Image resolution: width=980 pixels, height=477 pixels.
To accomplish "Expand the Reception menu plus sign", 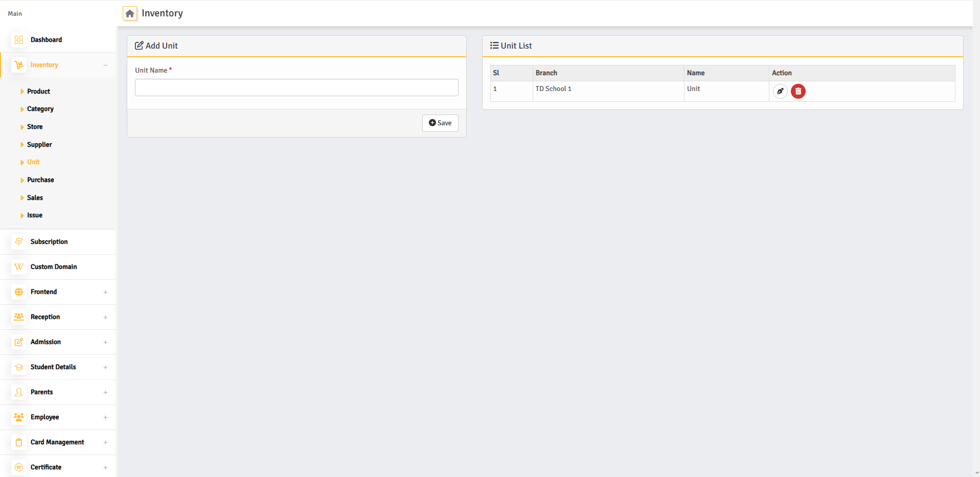I will pos(105,317).
